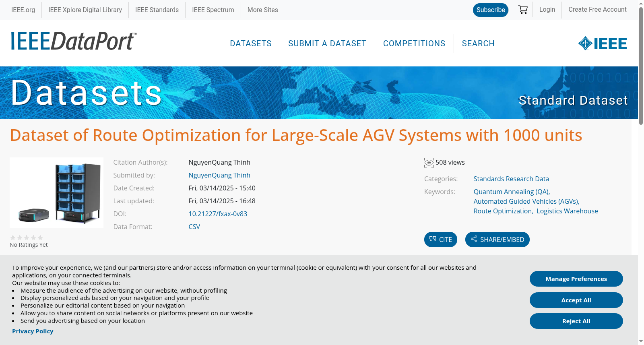This screenshot has width=644, height=345.
Task: Click citation author name NguyenQuang Thinh
Action: point(219,162)
